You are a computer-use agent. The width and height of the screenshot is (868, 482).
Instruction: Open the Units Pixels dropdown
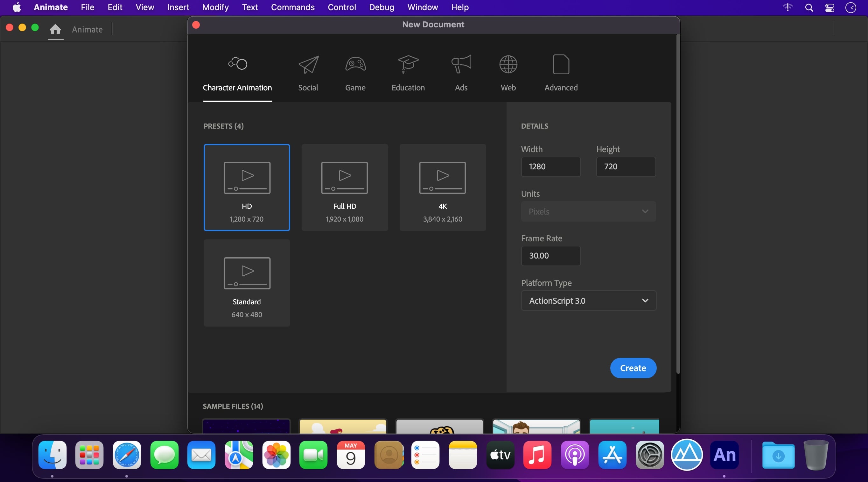tap(588, 211)
